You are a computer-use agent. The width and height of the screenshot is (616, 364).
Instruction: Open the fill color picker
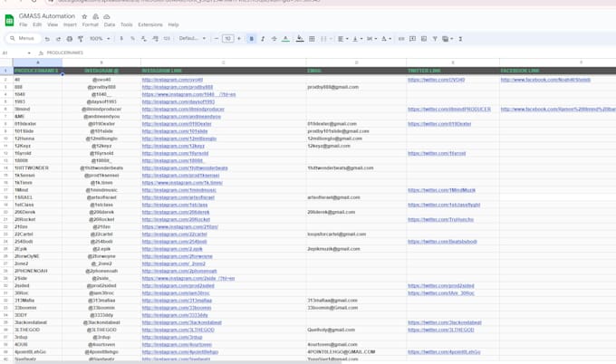click(300, 38)
